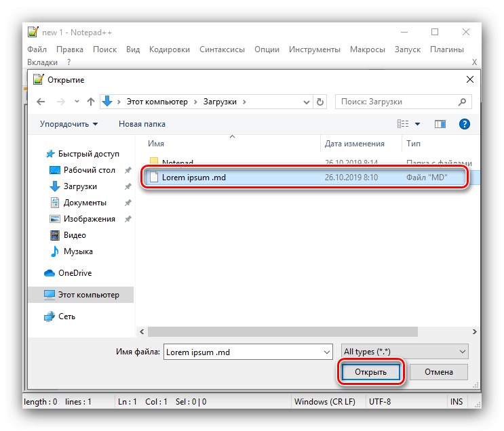Open the recent locations chevron beside Forward
Image resolution: width=504 pixels, height=431 pixels.
(x=77, y=102)
